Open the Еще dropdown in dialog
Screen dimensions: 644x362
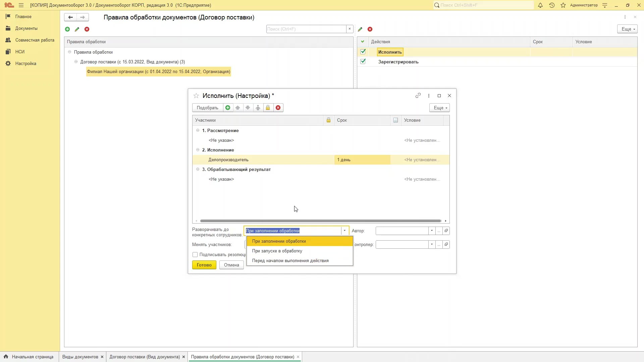click(x=439, y=108)
